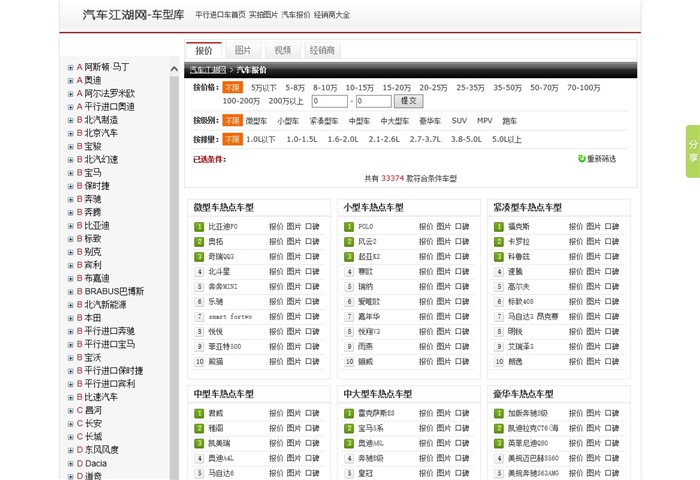700x480 pixels.
Task: Open 福克斯 in 紧凑型车 ranking
Action: tap(518, 227)
